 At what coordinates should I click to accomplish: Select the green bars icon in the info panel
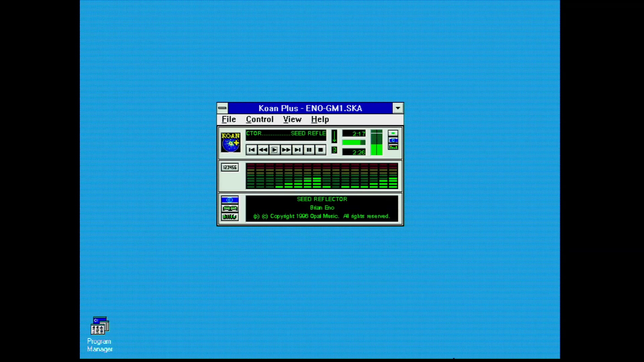pos(230,217)
